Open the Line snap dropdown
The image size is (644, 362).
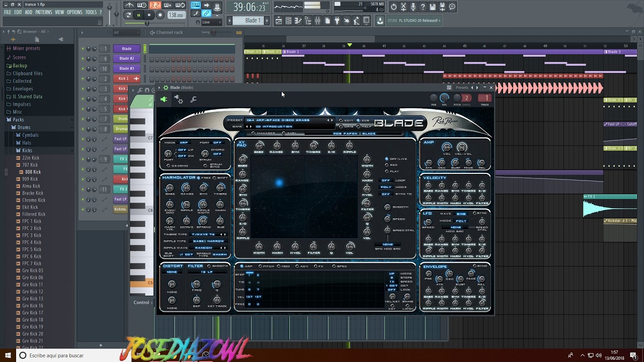tap(212, 22)
